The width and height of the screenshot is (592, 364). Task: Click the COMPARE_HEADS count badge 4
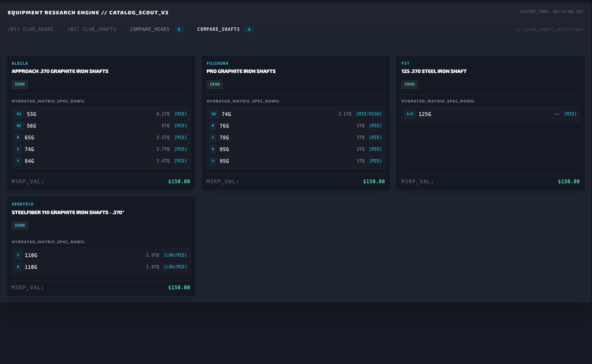(x=179, y=30)
